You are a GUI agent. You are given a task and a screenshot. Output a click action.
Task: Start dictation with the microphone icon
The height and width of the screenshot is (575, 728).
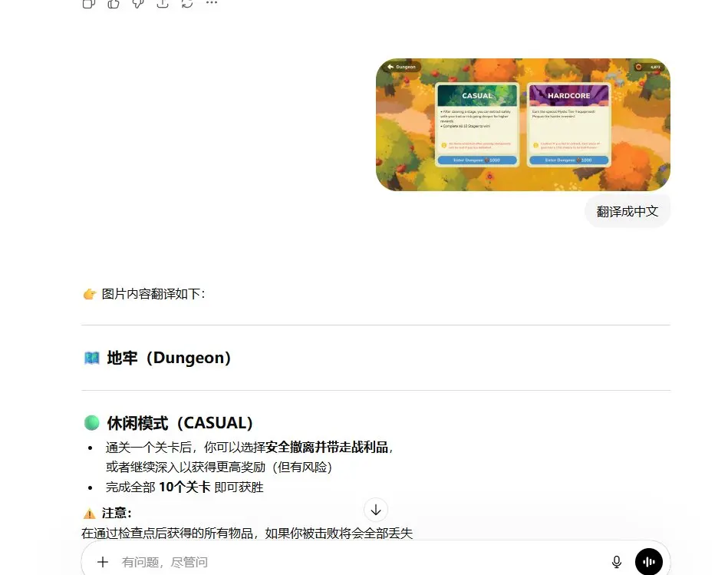617,562
